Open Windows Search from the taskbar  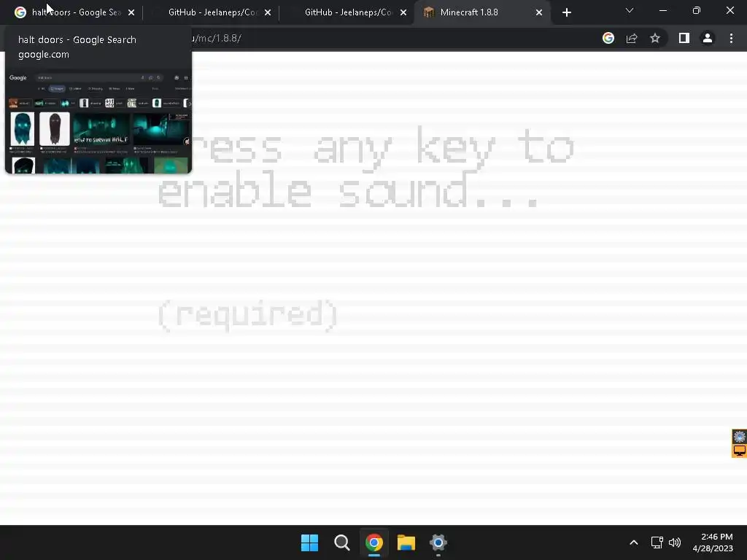pos(342,542)
